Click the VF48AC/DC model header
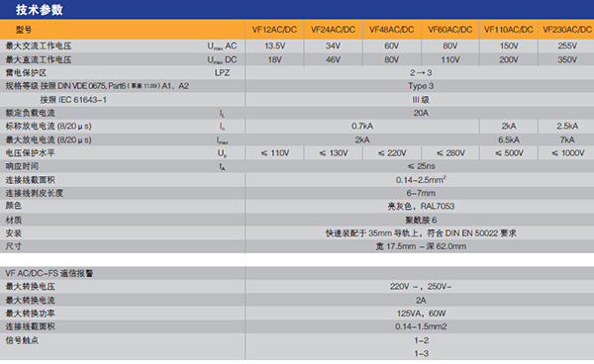 point(392,30)
